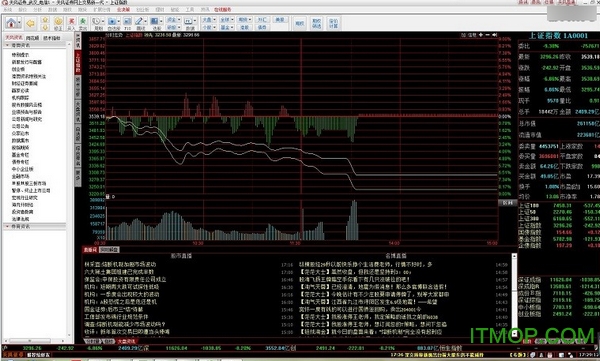600x361 pixels.
Task: Select 暂停、终止上市公司 in sidebar list
Action: click(x=31, y=190)
